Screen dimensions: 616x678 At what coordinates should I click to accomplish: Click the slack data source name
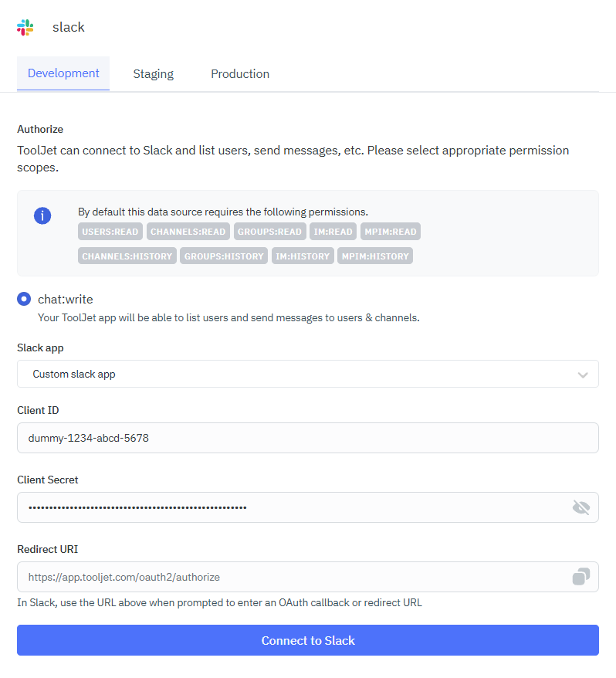(x=69, y=27)
